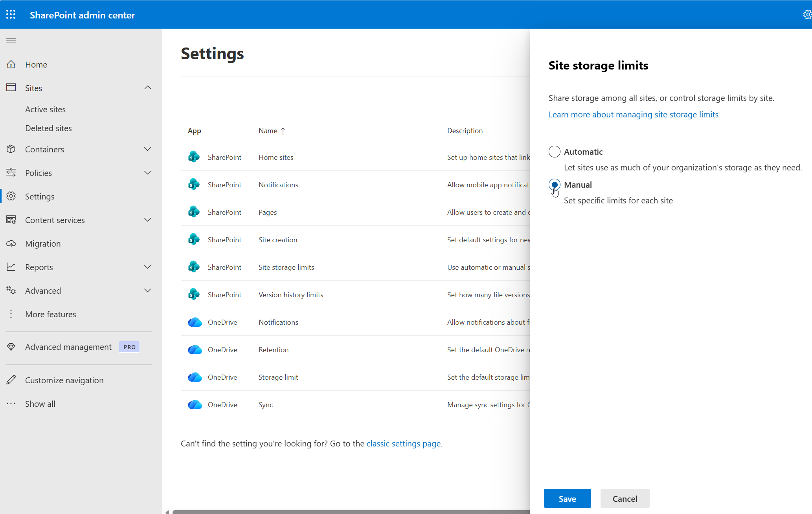This screenshot has height=514, width=812.
Task: Collapse the navigation hamburger menu
Action: pyautogui.click(x=11, y=40)
